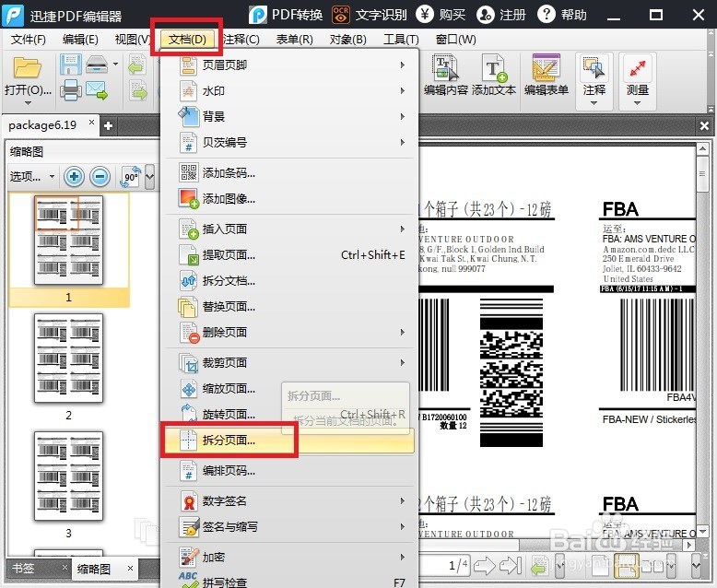Open the 文档(D) menu

pyautogui.click(x=187, y=40)
